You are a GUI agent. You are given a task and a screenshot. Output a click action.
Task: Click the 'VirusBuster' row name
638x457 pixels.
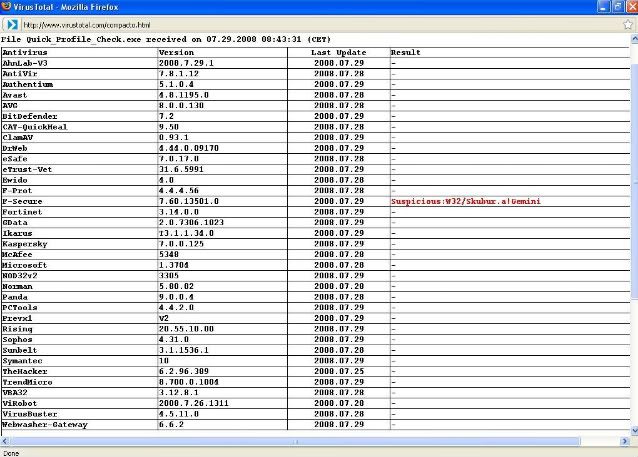point(30,413)
